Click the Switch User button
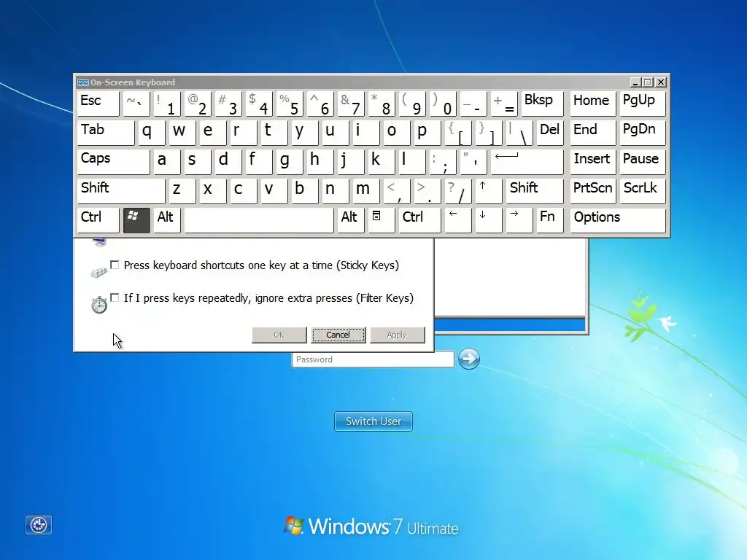This screenshot has width=747, height=560. (373, 421)
